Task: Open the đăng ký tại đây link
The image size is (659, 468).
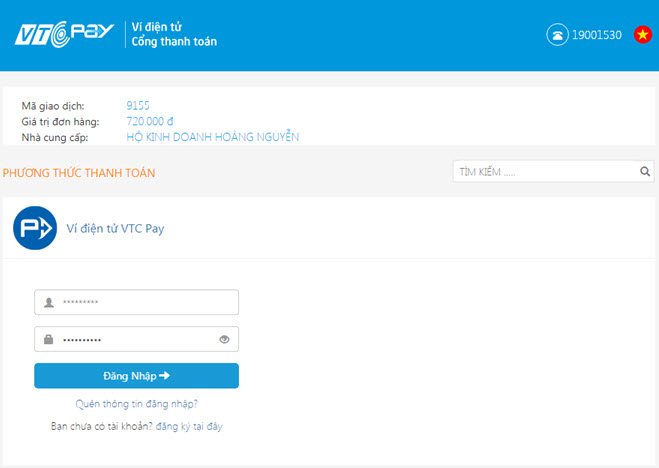Action: point(189,426)
